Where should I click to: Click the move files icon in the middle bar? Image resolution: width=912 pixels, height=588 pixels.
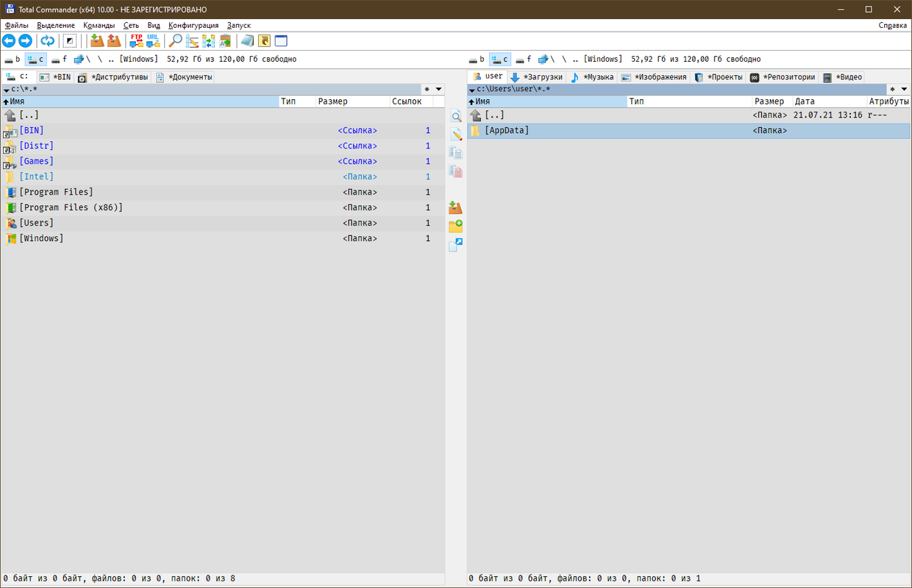pyautogui.click(x=456, y=171)
